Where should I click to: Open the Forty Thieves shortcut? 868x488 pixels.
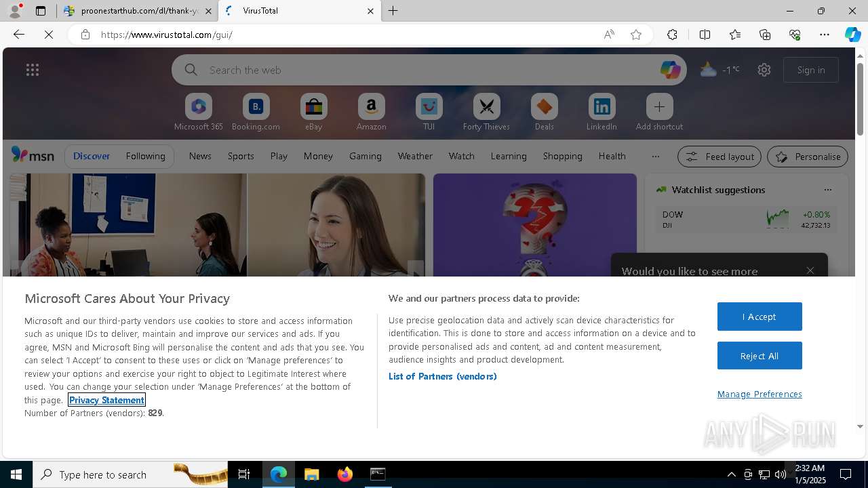pyautogui.click(x=486, y=113)
